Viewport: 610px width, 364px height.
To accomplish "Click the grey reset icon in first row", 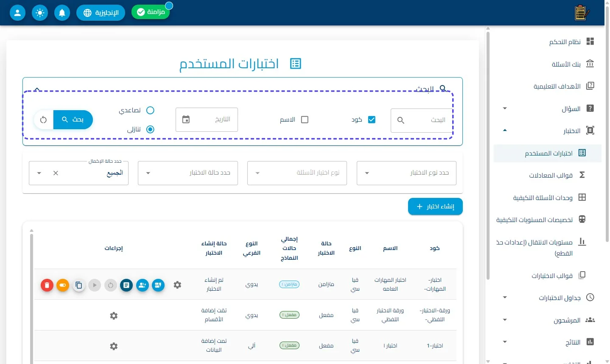I will tap(110, 285).
